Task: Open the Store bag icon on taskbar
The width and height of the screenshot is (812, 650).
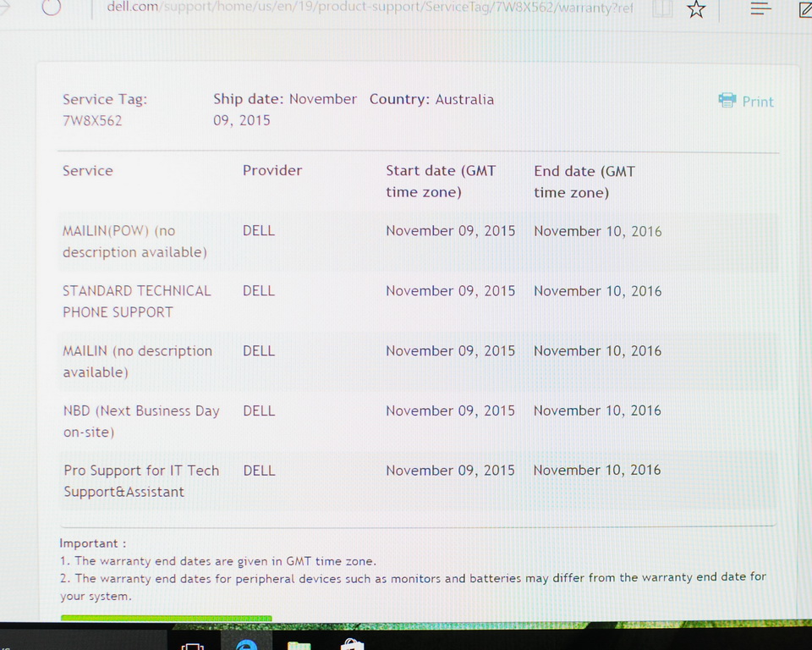Action: (352, 644)
